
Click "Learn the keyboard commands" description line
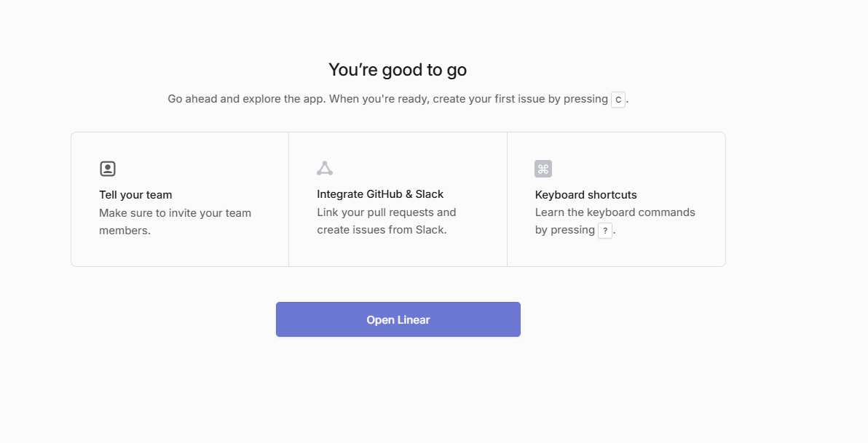[615, 212]
